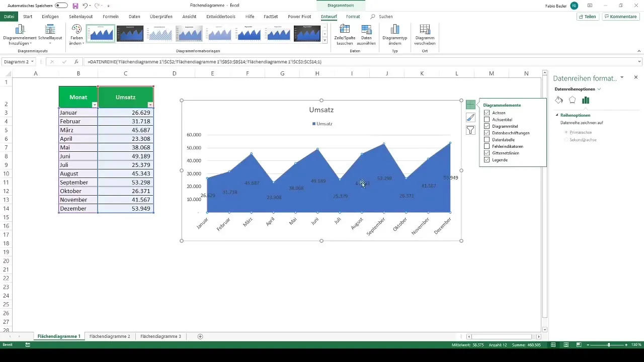Click the Suchen search box
Image resolution: width=644 pixels, height=362 pixels.
coord(382,17)
